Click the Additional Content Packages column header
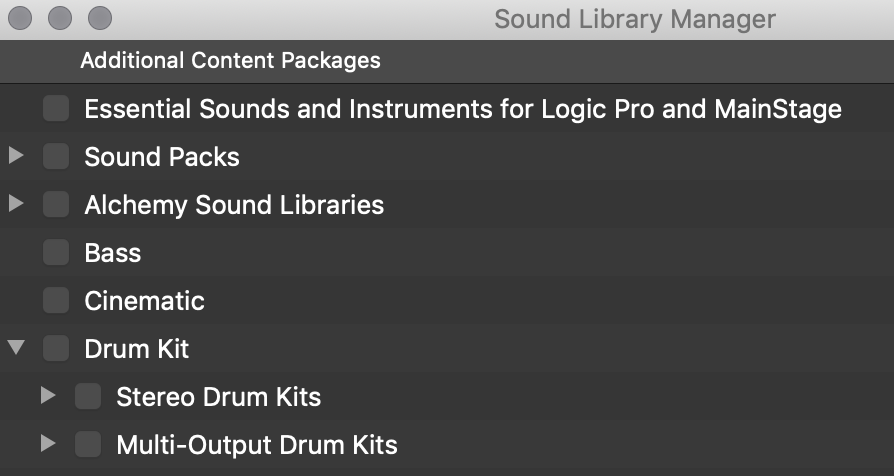The width and height of the screenshot is (894, 476). coord(230,61)
